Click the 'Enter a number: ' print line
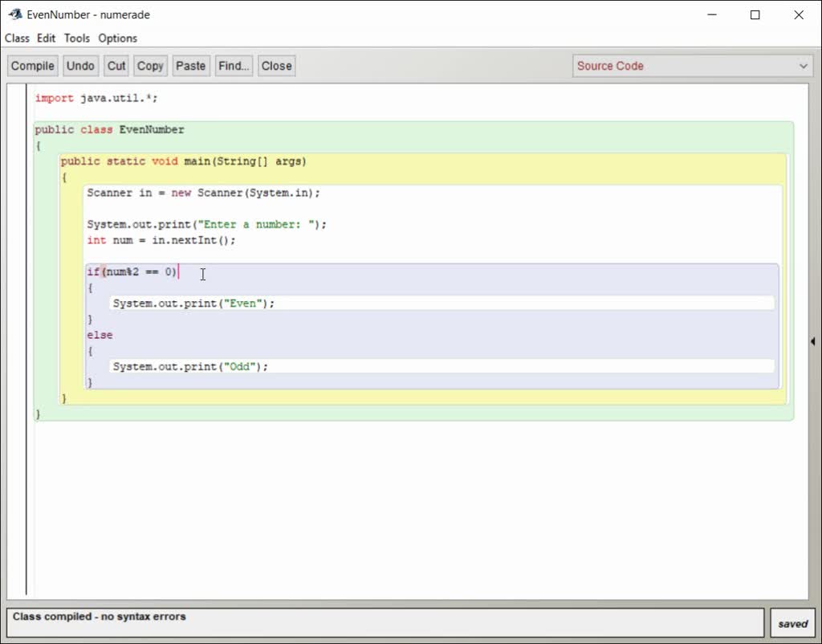This screenshot has height=644, width=822. tap(206, 225)
